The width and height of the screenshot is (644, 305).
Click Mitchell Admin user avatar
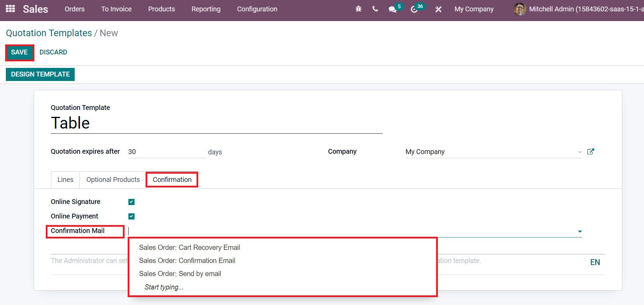(520, 9)
